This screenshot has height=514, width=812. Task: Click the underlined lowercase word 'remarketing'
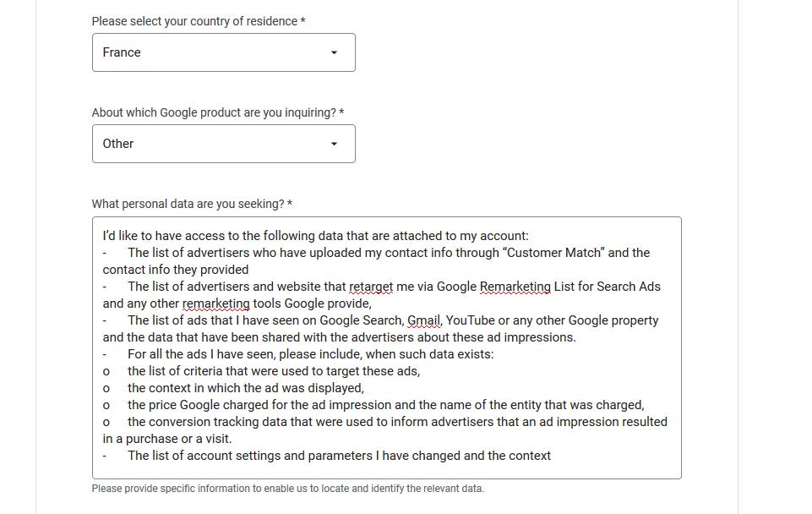point(216,303)
